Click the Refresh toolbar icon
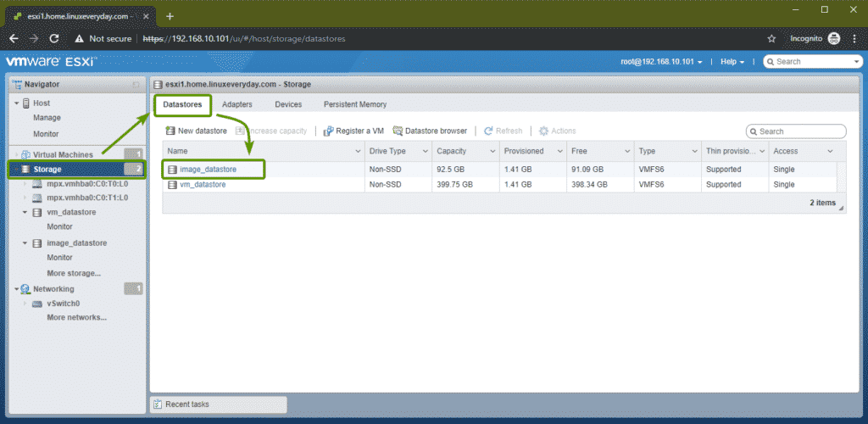The image size is (868, 424). click(489, 131)
